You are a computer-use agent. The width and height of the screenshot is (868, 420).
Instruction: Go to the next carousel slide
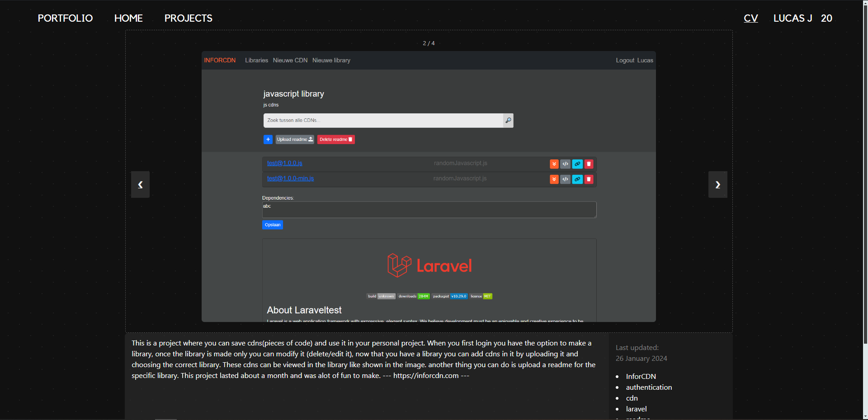pos(717,184)
